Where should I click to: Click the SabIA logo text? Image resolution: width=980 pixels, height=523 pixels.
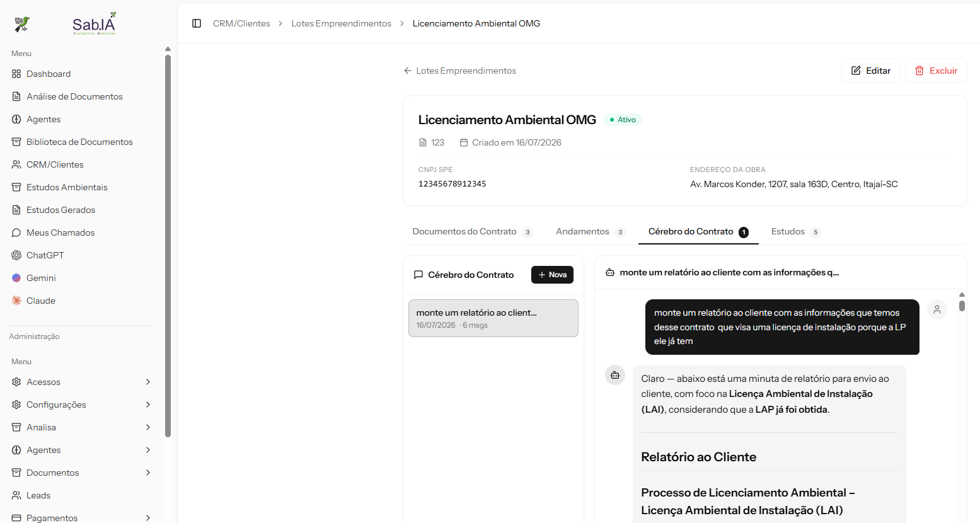pyautogui.click(x=95, y=24)
